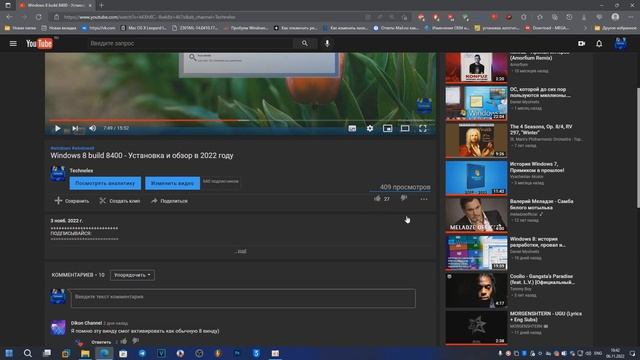Open Photoshop from the taskbar
Viewport: 640px width, 360px height.
pos(237,353)
